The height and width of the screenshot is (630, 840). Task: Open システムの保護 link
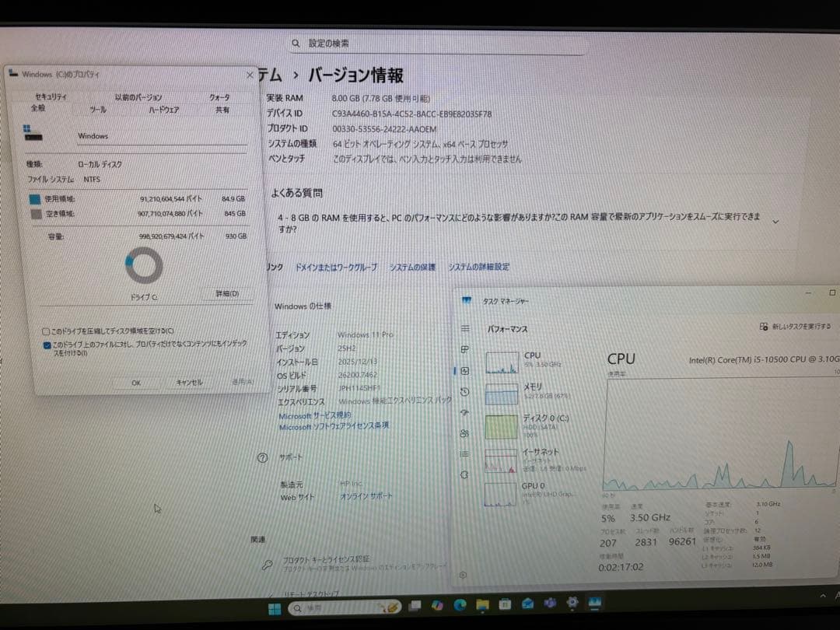[x=413, y=266]
